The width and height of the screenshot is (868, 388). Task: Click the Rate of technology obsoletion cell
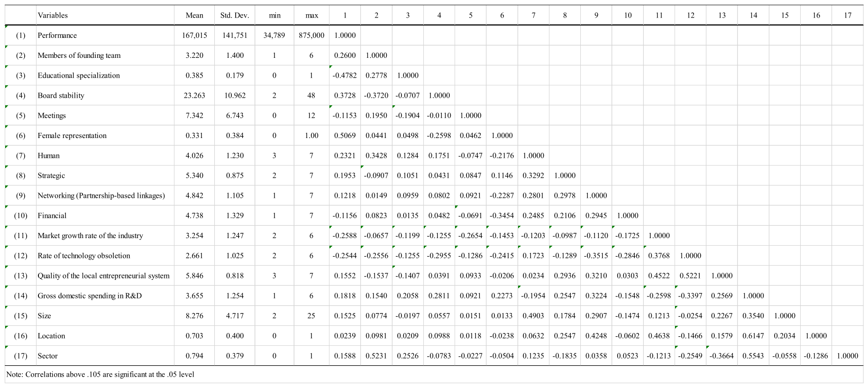[84, 256]
